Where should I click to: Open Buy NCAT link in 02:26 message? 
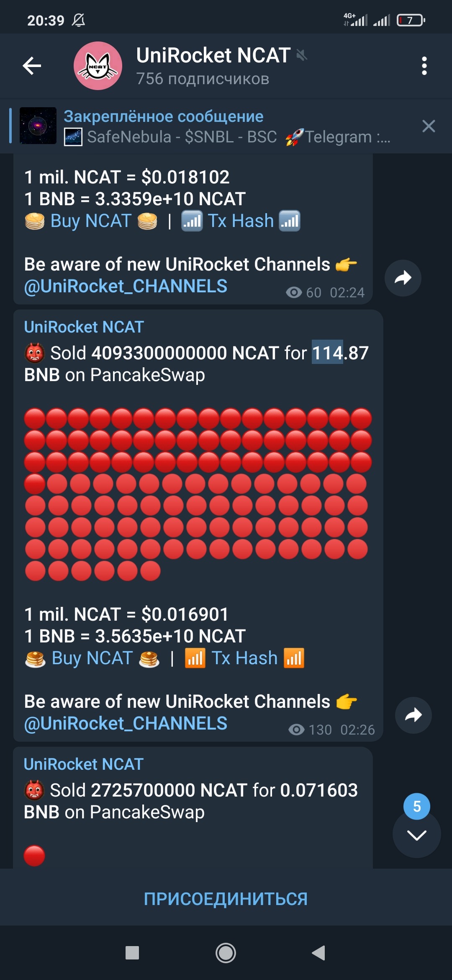pos(92,658)
